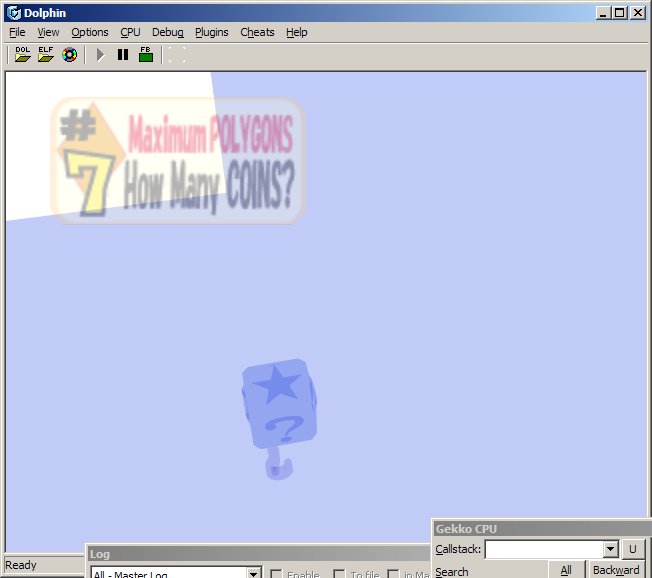Click the Dolphin title bar icon
The image size is (652, 578).
tap(14, 13)
